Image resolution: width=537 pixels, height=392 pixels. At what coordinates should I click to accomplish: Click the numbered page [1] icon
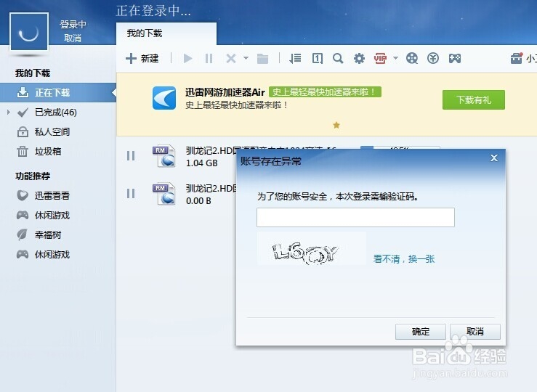[x=318, y=59]
